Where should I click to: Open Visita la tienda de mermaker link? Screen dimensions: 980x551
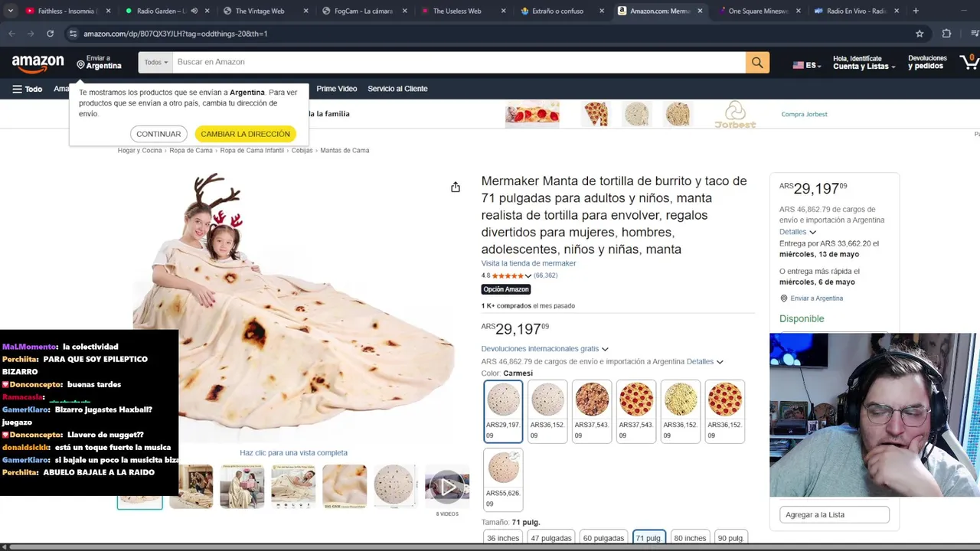tap(528, 263)
